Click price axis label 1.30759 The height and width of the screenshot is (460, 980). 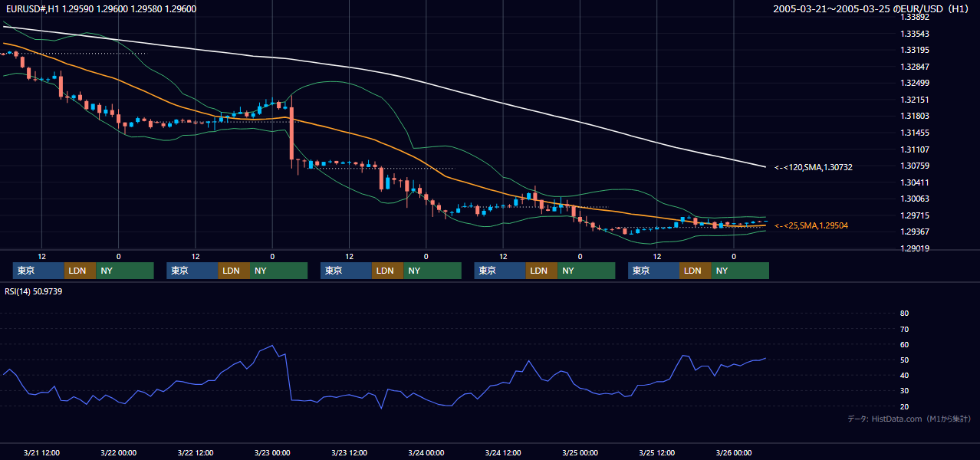pos(915,166)
